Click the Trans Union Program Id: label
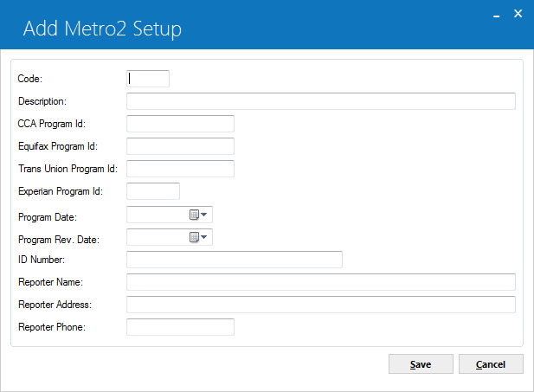The image size is (534, 392). (x=68, y=169)
